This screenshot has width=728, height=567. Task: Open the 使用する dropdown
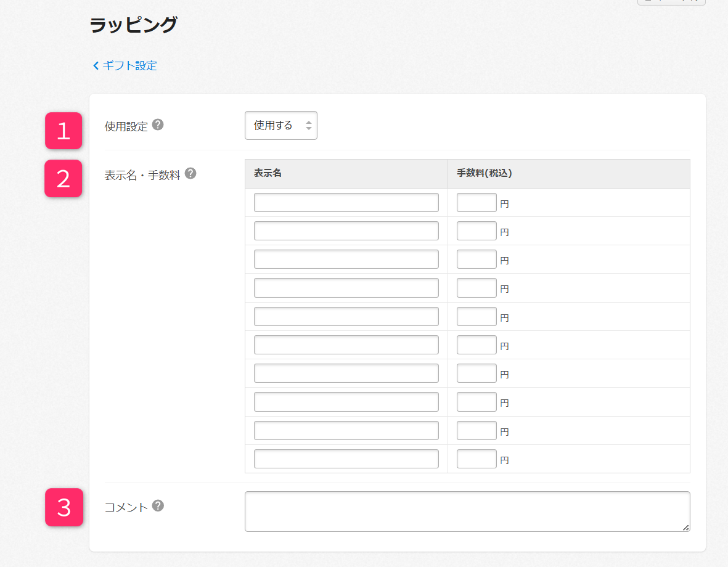(281, 126)
